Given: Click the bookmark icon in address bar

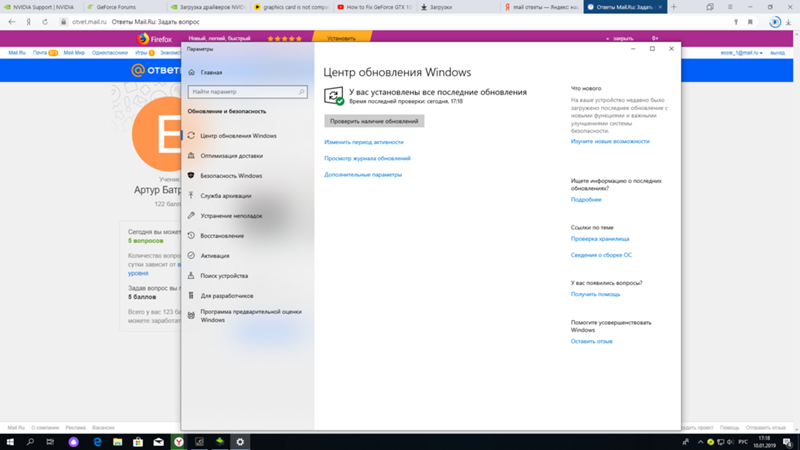Looking at the screenshot, I should coord(750,22).
